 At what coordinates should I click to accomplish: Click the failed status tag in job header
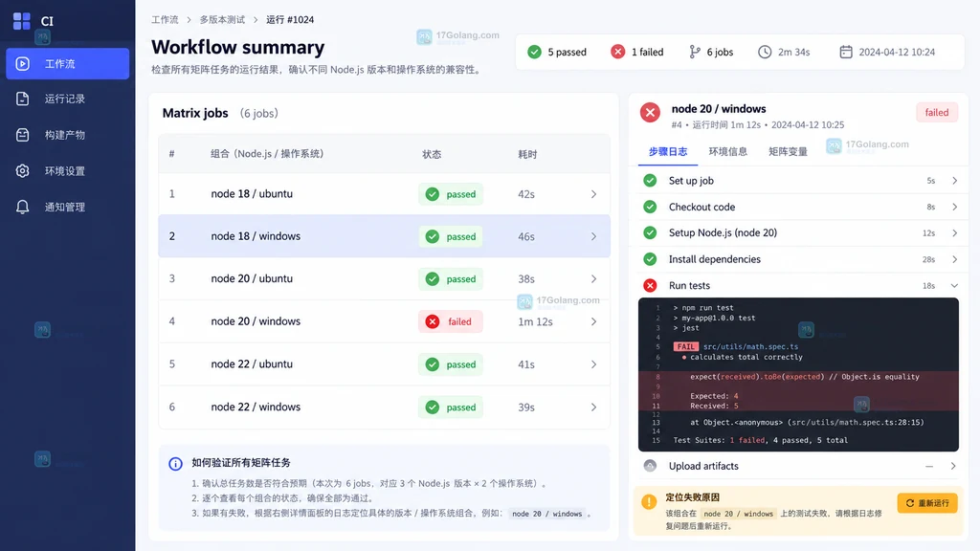936,113
